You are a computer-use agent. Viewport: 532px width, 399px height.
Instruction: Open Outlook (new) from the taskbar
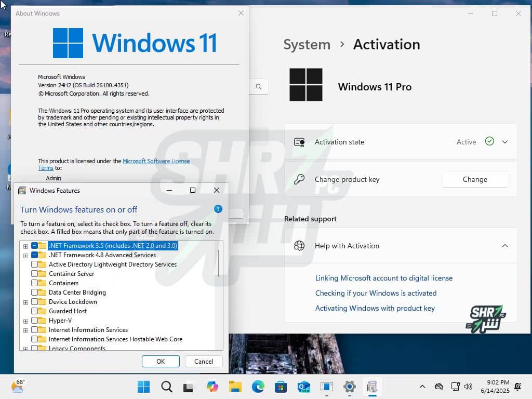303,387
